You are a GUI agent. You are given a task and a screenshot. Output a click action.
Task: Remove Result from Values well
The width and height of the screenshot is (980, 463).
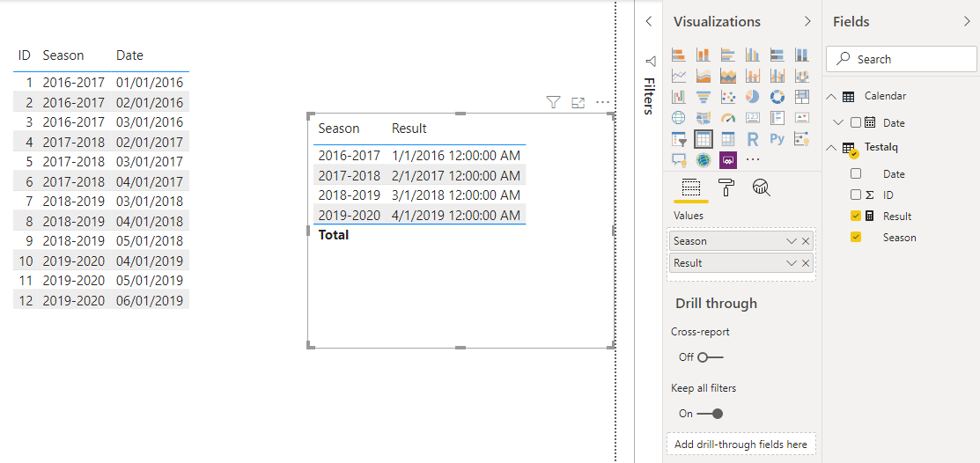806,263
